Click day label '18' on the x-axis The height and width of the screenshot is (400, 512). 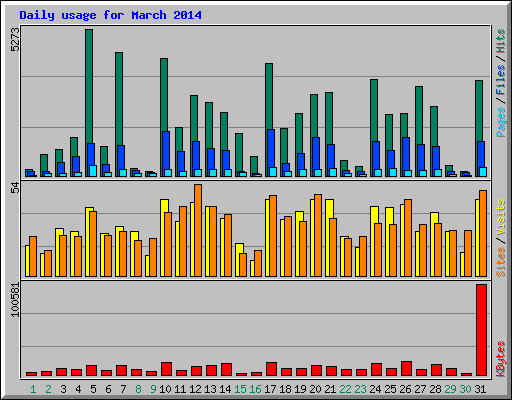tap(285, 389)
